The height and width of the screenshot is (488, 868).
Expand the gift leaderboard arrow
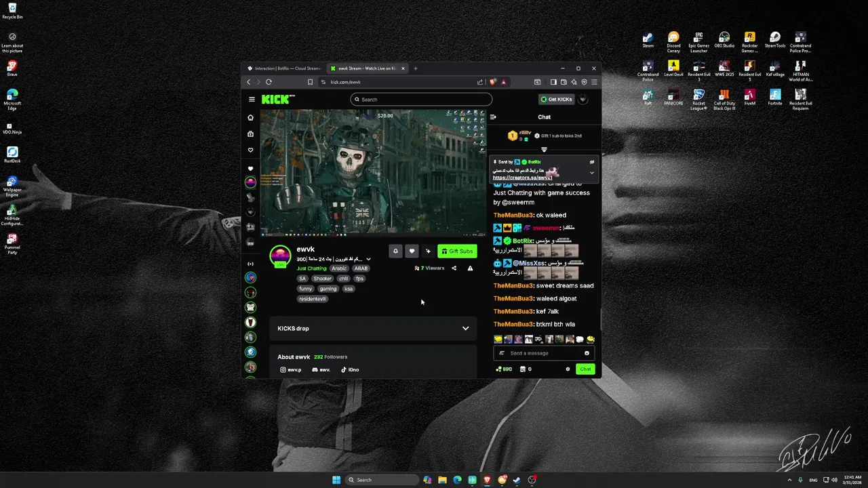[544, 149]
